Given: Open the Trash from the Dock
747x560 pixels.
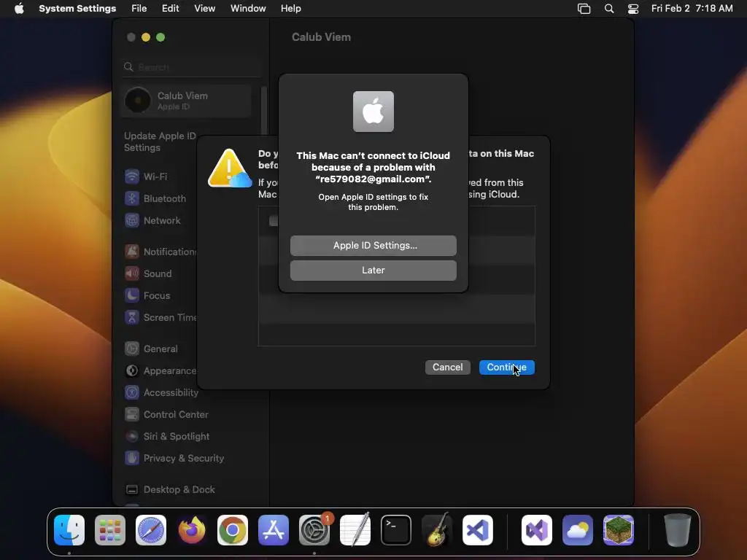Looking at the screenshot, I should coord(677,530).
